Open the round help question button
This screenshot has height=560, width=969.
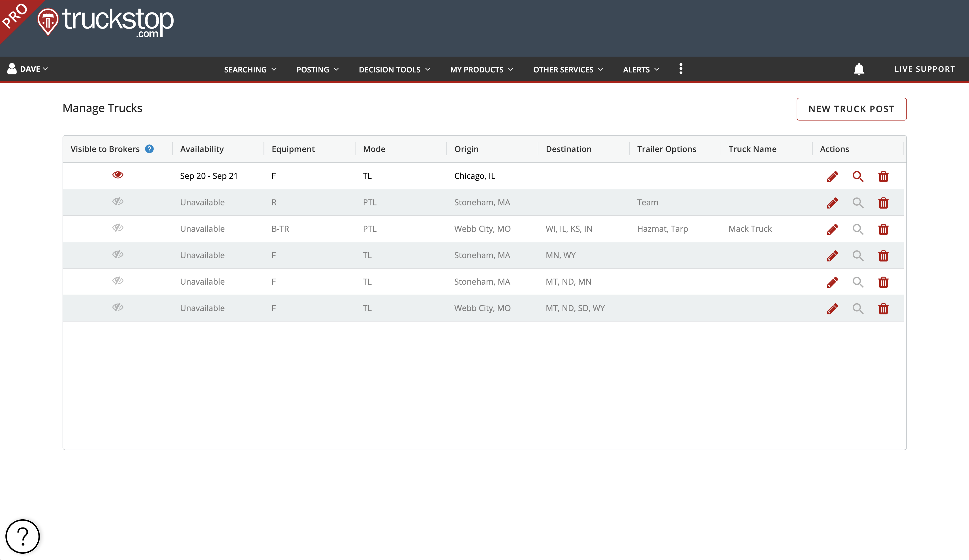point(23,536)
